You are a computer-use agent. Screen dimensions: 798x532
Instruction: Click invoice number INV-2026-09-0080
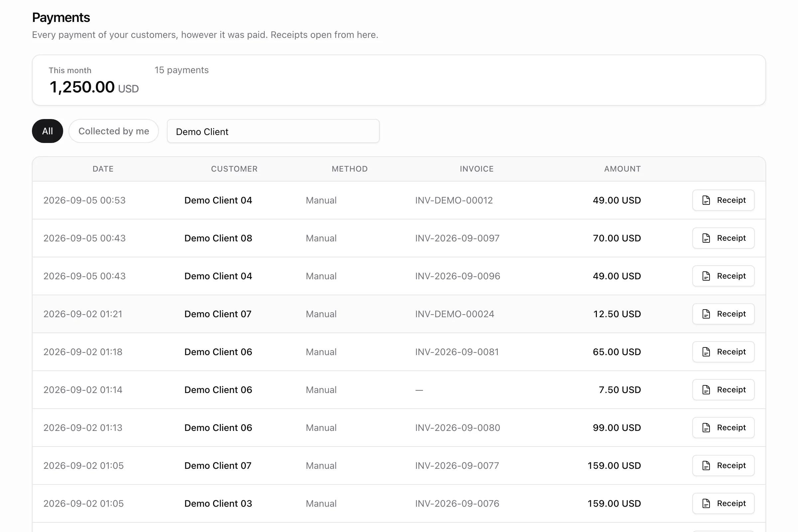click(x=458, y=428)
